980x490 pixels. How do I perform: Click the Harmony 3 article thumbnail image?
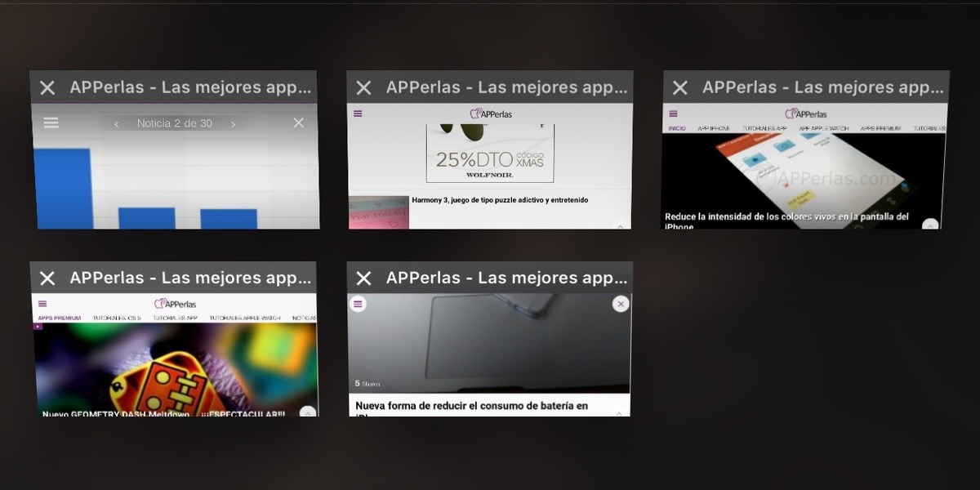tap(379, 212)
